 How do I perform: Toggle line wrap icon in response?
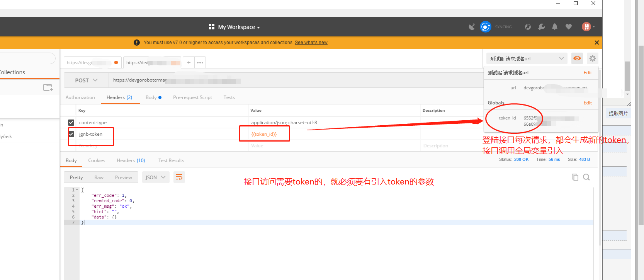179,177
